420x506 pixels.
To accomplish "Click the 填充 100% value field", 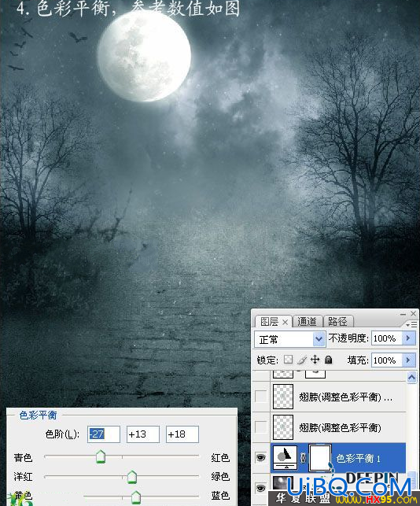I will [387, 360].
